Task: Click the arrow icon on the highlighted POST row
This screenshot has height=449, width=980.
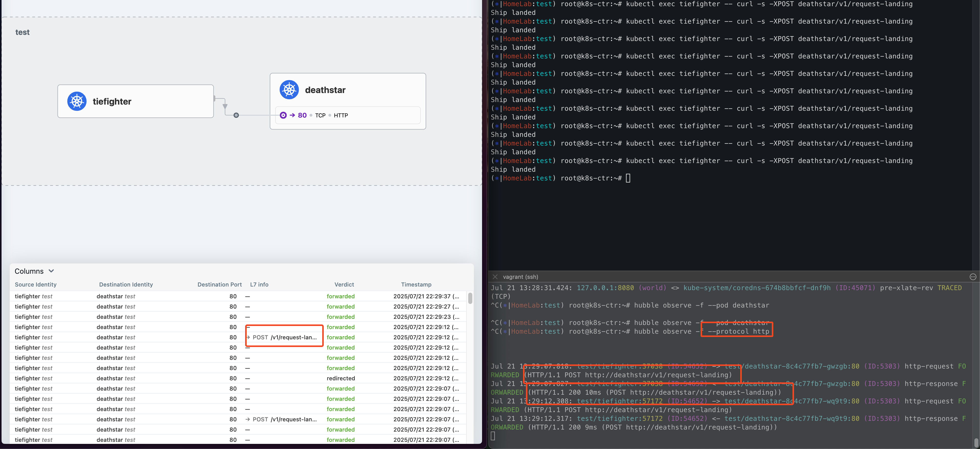Action: 248,337
